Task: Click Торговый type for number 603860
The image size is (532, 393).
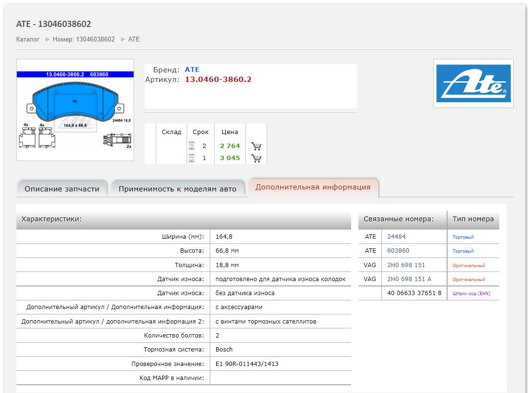Action: pos(463,251)
